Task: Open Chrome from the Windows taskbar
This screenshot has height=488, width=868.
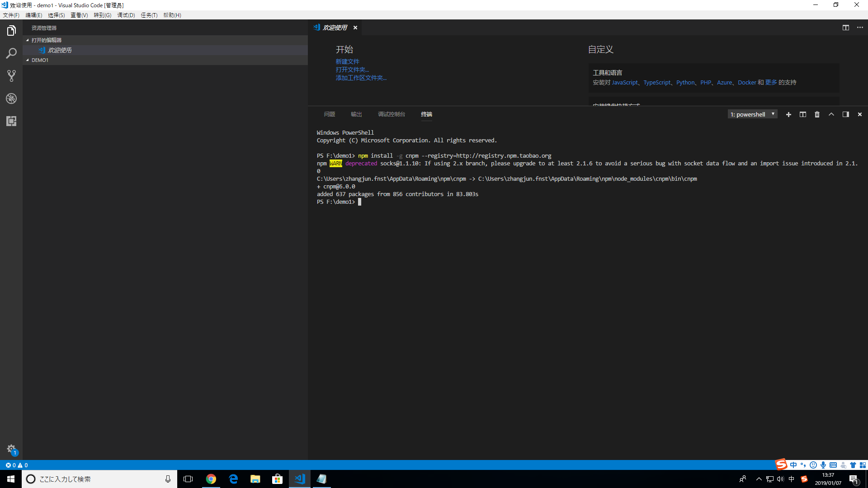Action: click(x=211, y=479)
